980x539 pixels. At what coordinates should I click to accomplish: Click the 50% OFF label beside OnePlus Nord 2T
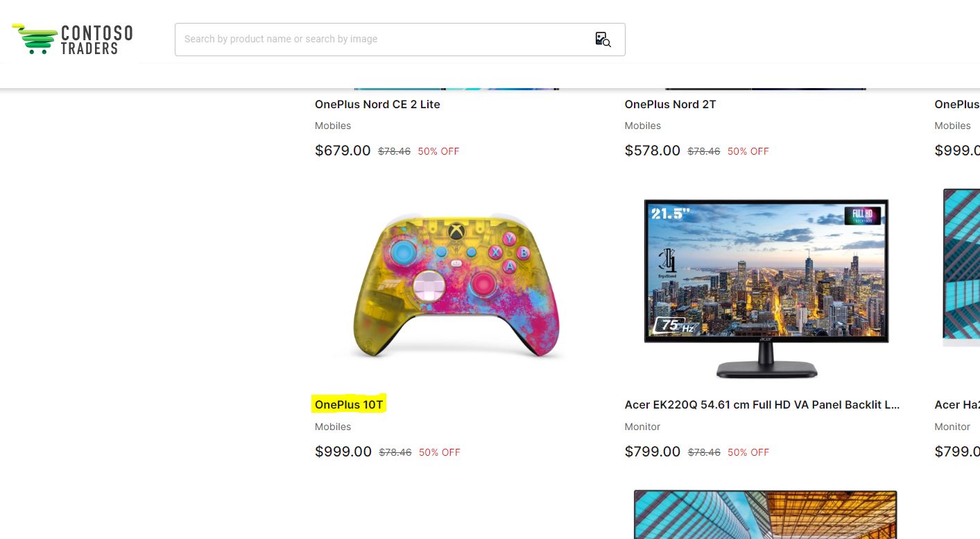pos(748,151)
